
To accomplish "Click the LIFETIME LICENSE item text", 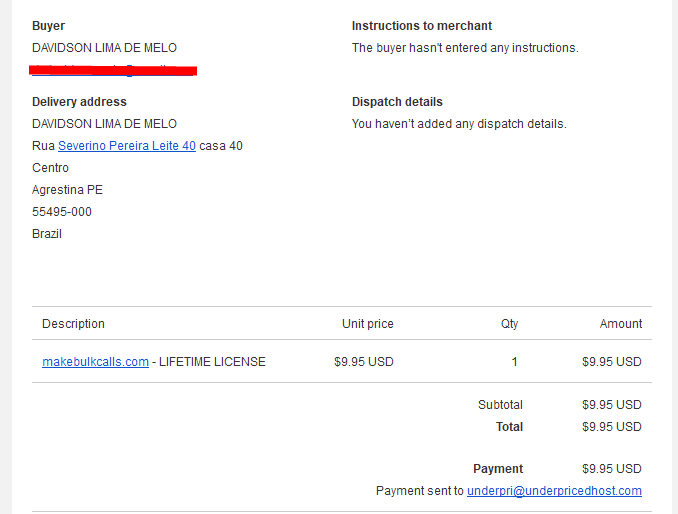I will (x=212, y=361).
